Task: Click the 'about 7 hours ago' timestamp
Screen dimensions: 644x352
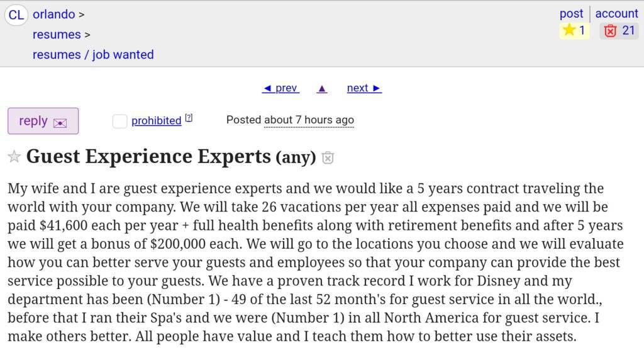Action: tap(309, 120)
